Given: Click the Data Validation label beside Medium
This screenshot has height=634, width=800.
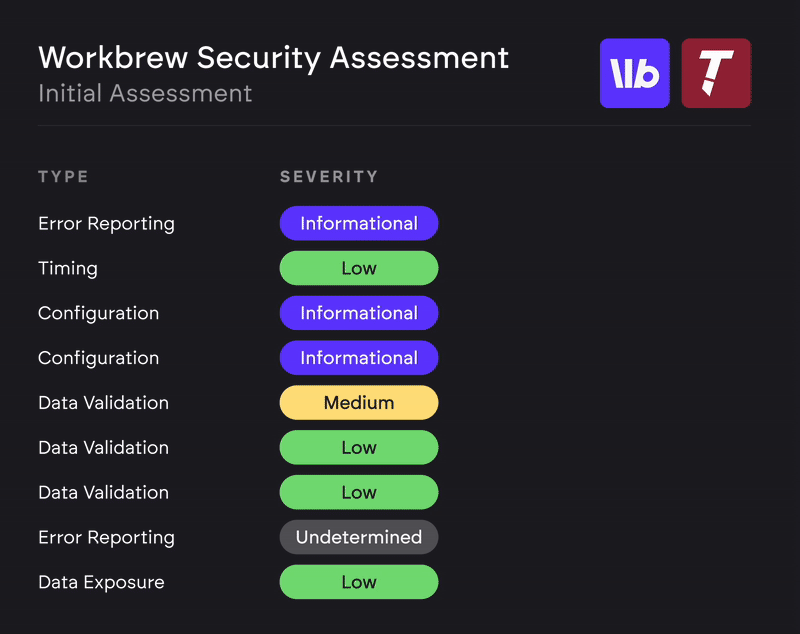Looking at the screenshot, I should [x=103, y=403].
